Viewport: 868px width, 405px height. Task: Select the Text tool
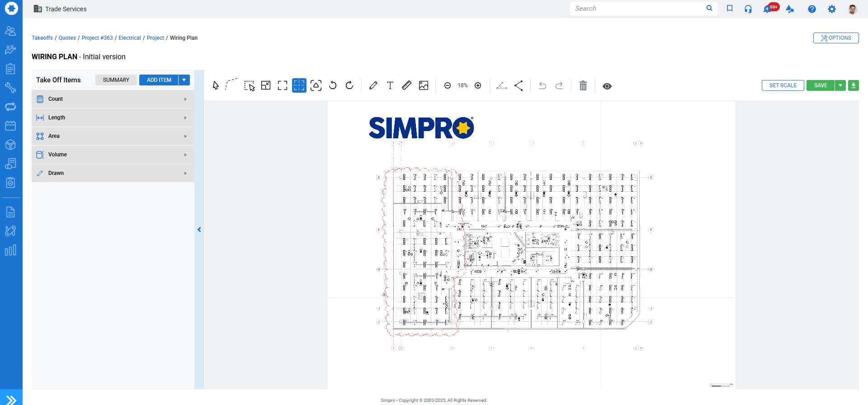pos(390,85)
